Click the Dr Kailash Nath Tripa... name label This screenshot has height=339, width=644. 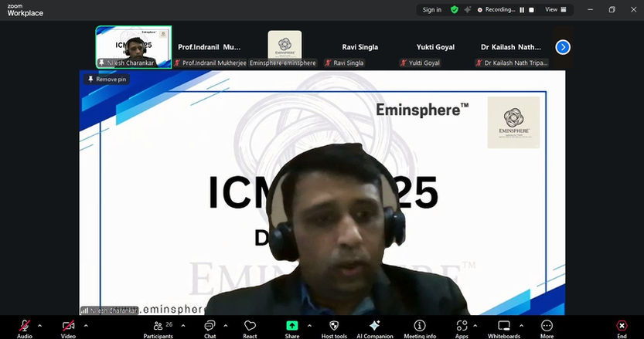click(x=512, y=63)
